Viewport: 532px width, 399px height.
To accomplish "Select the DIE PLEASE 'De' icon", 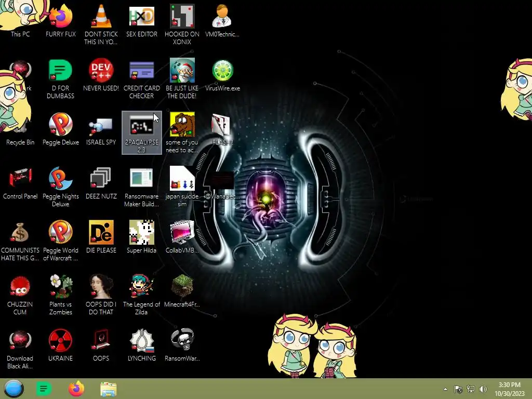I will (101, 237).
